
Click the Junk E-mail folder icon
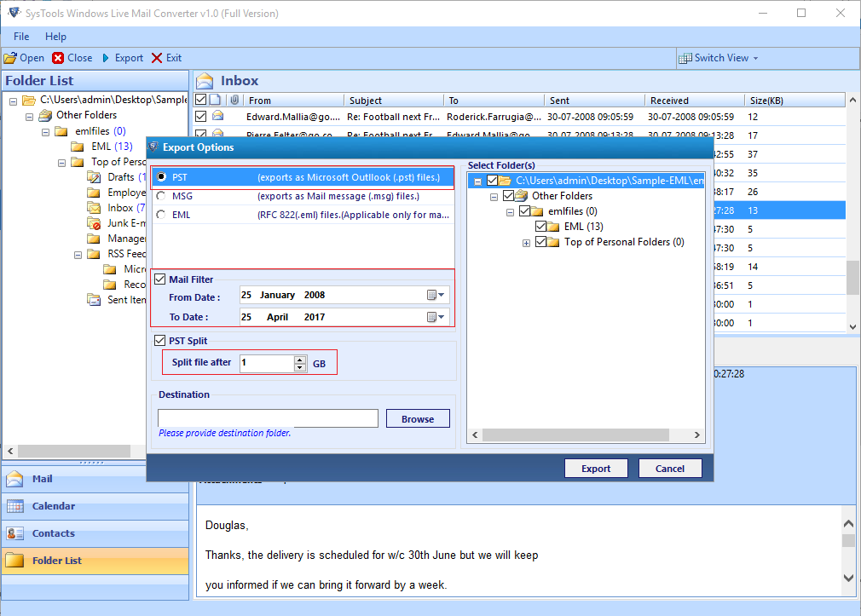pyautogui.click(x=94, y=223)
